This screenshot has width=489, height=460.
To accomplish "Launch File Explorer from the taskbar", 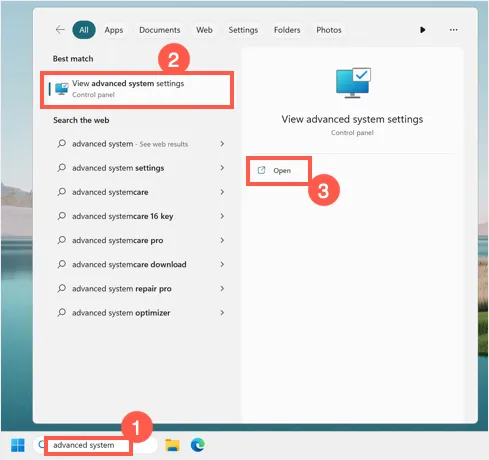I will pos(172,445).
